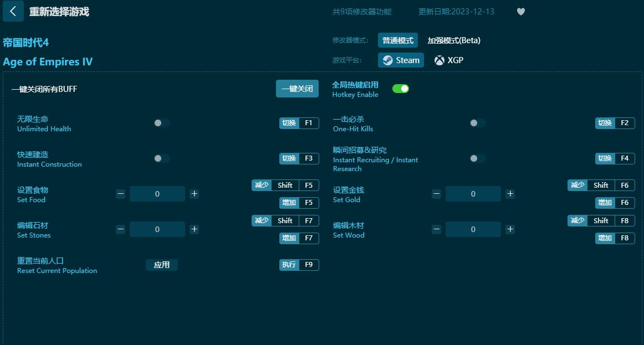The width and height of the screenshot is (644, 345).
Task: Click the F1 切换 hotkey button
Action: pyautogui.click(x=299, y=123)
